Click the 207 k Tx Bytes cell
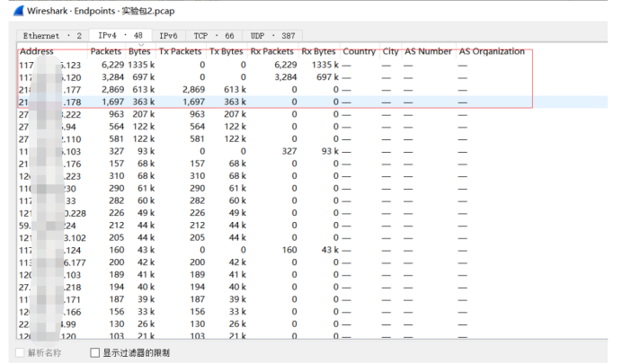 click(235, 114)
